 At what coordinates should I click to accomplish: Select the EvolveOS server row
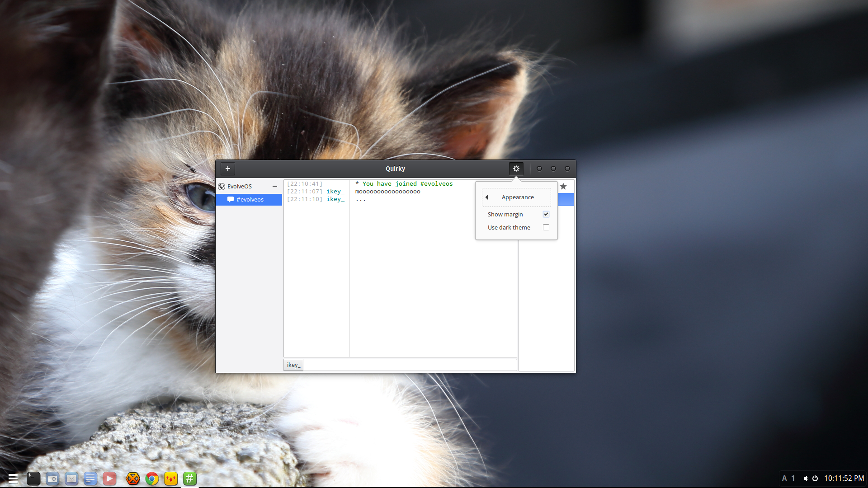coord(249,186)
